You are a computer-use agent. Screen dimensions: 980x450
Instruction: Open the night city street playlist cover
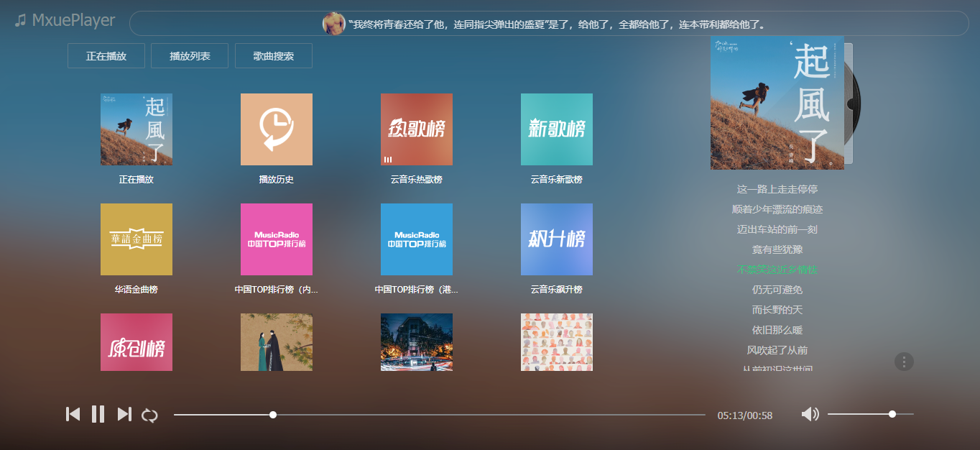[x=417, y=342]
